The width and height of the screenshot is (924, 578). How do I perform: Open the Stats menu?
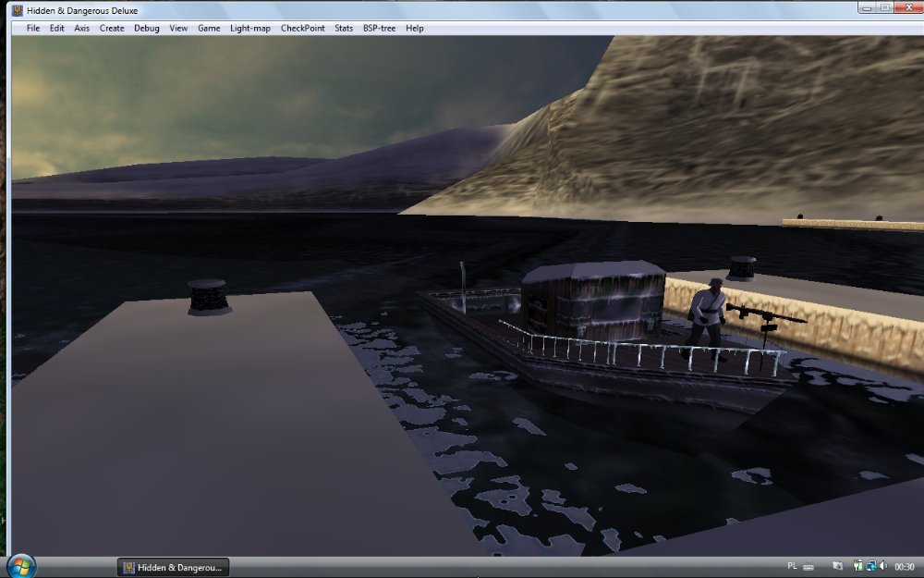pos(344,29)
